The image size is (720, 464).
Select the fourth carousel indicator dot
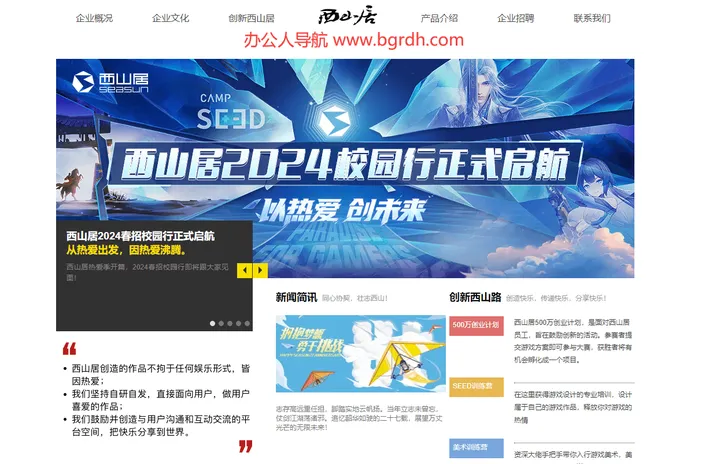click(x=238, y=323)
